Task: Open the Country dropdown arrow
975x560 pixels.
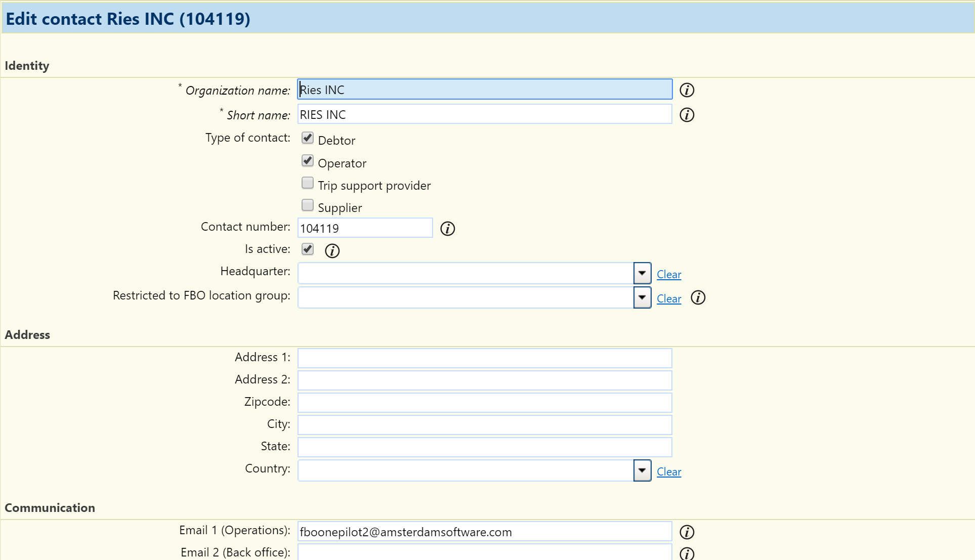Action: tap(641, 470)
